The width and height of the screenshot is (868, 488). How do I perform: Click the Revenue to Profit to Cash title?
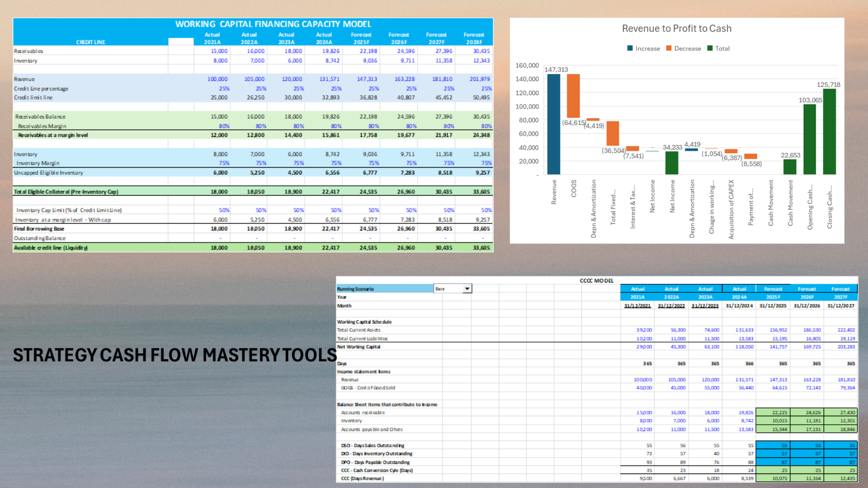tap(676, 28)
